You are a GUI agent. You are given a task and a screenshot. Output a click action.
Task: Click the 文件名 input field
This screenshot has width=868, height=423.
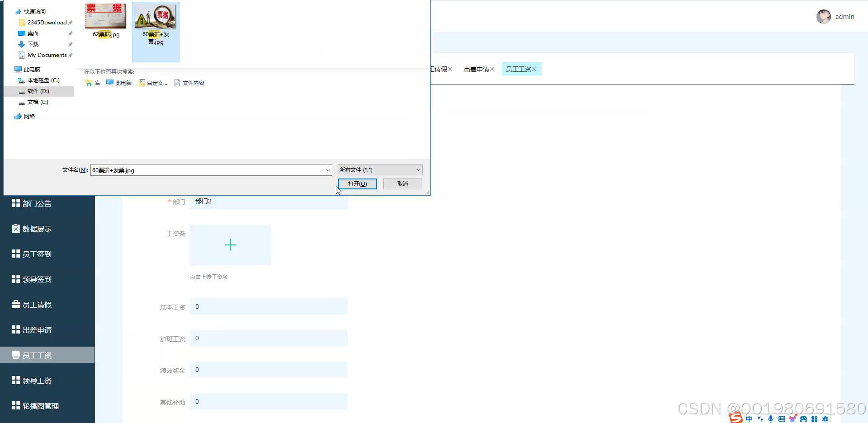(x=207, y=170)
